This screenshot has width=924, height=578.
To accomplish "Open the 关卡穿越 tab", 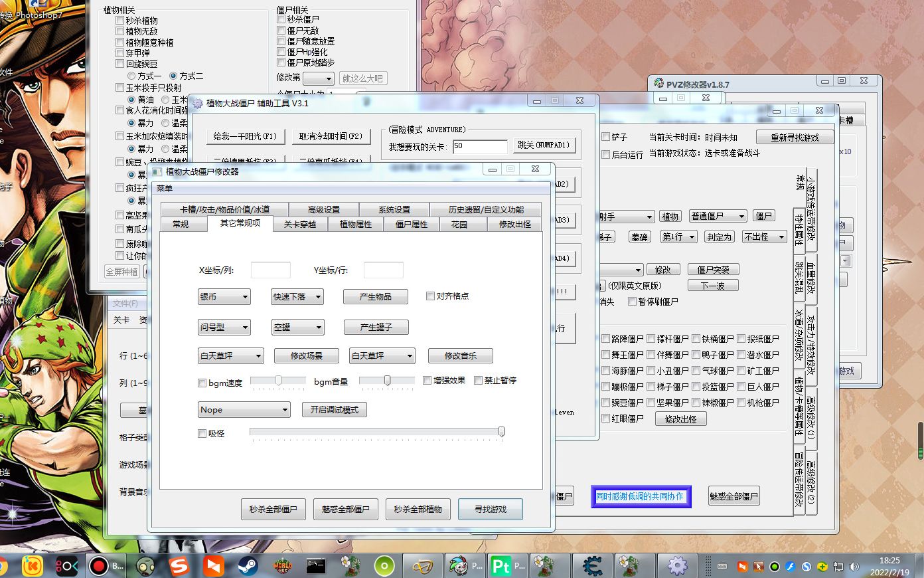I will (300, 224).
